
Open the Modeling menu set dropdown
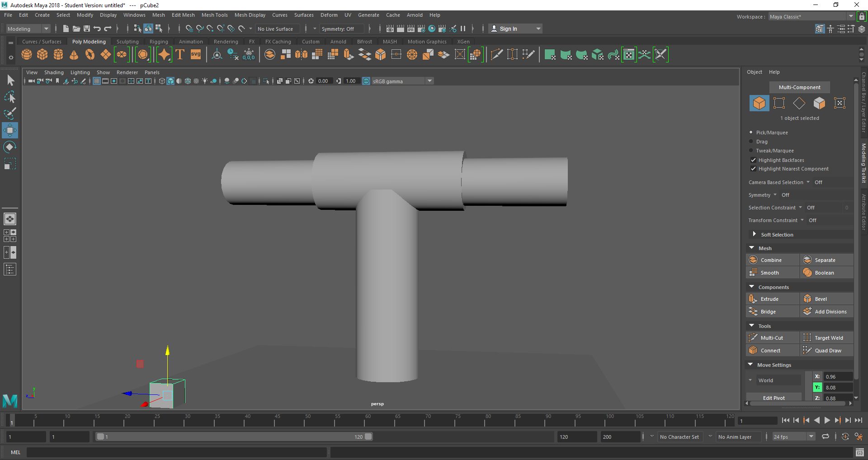28,29
